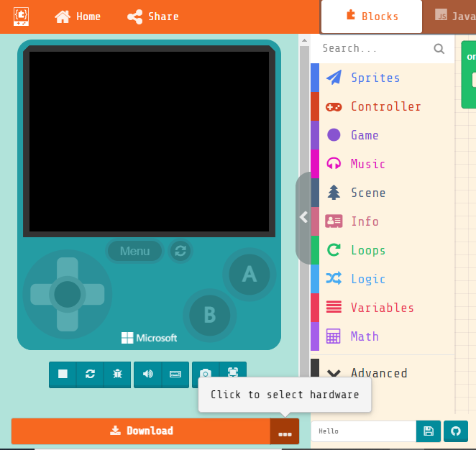Restart the simulator from the toolbar
The width and height of the screenshot is (476, 450).
[x=90, y=374]
